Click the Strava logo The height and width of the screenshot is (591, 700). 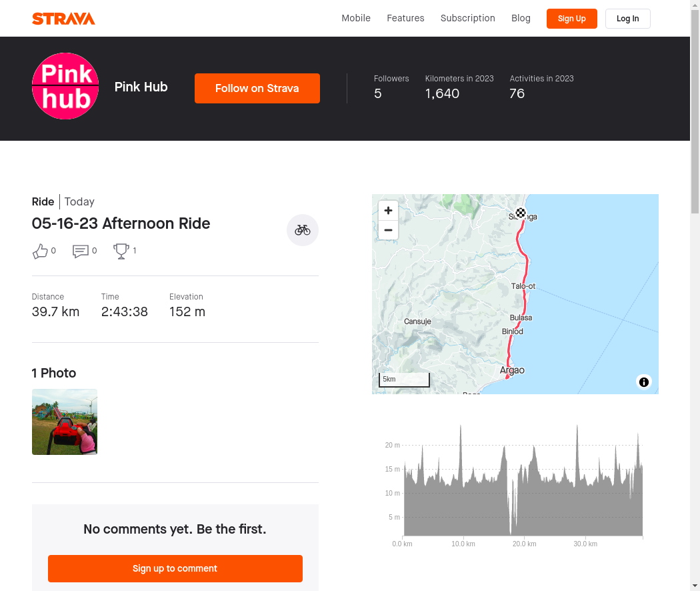pyautogui.click(x=63, y=19)
